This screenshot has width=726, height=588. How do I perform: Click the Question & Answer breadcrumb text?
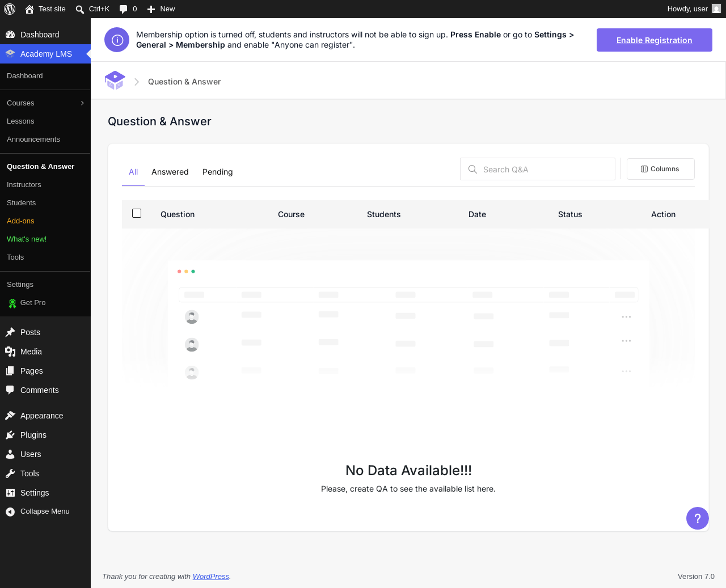tap(184, 82)
